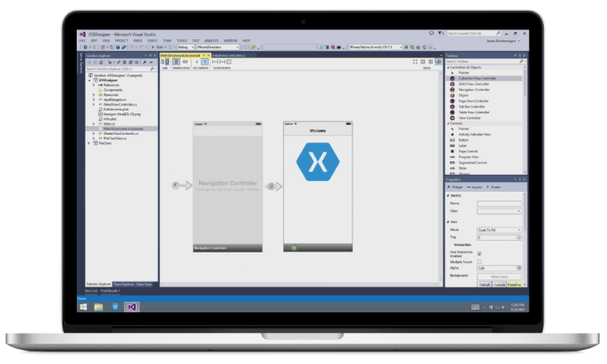Enable the Multiple Touch checkbox

click(479, 262)
